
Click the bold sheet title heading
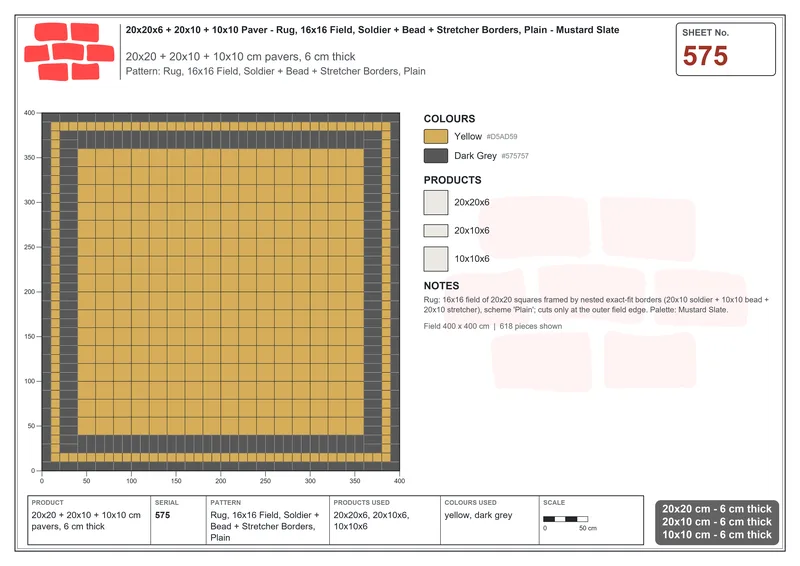[372, 30]
